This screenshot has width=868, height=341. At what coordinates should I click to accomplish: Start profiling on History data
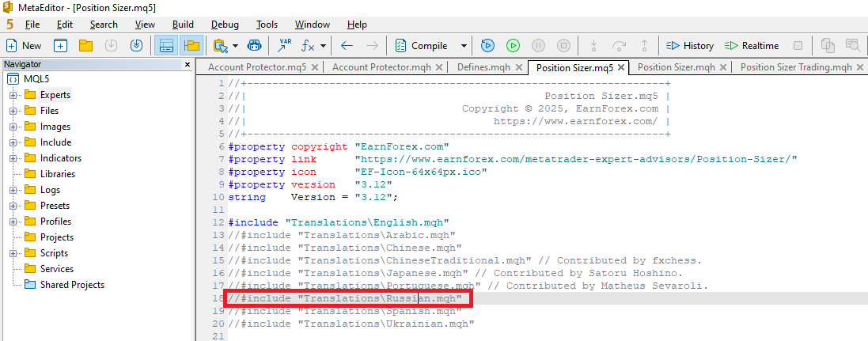tap(688, 45)
